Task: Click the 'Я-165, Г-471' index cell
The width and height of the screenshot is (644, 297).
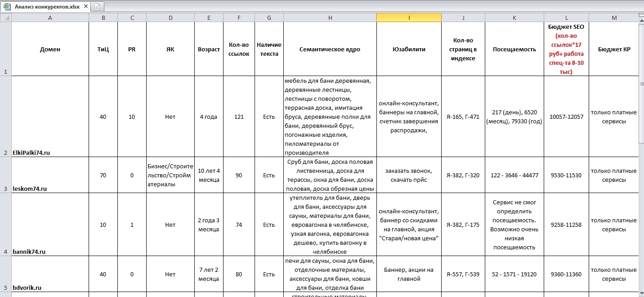Action: pyautogui.click(x=463, y=117)
